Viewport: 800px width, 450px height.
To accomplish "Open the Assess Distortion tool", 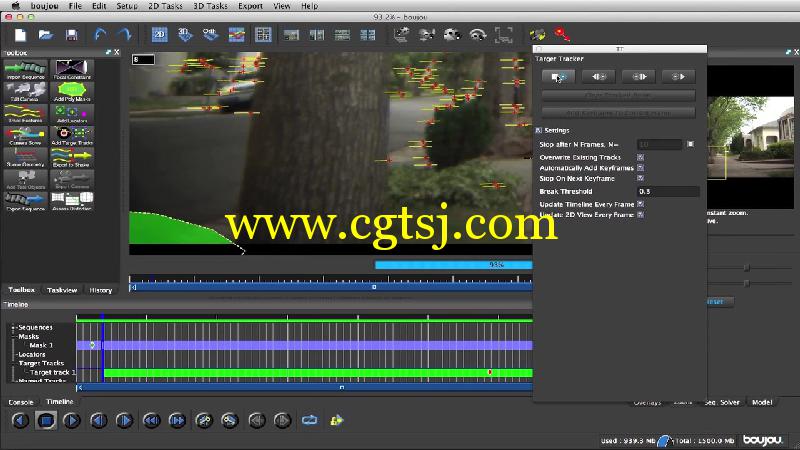I will pos(72,202).
